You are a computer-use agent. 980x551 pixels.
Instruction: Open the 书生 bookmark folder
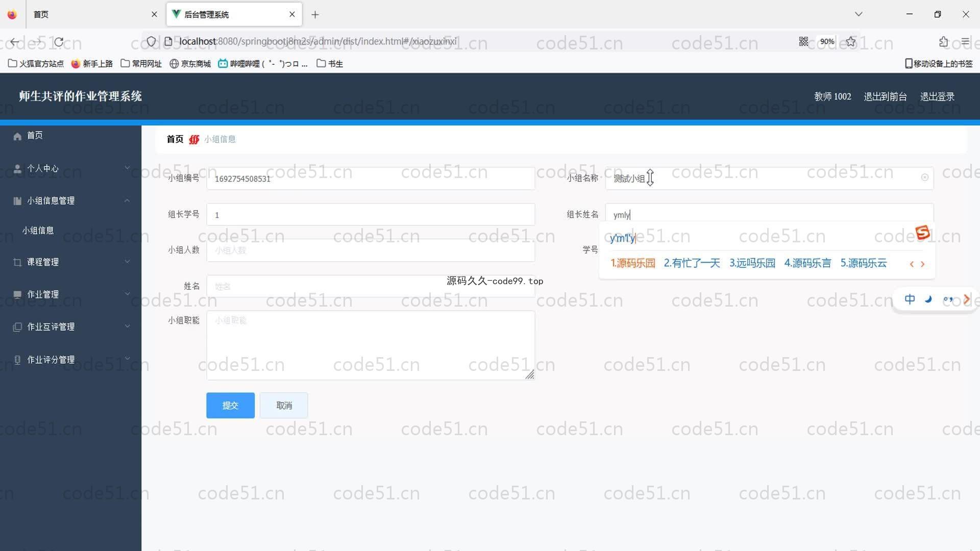330,64
